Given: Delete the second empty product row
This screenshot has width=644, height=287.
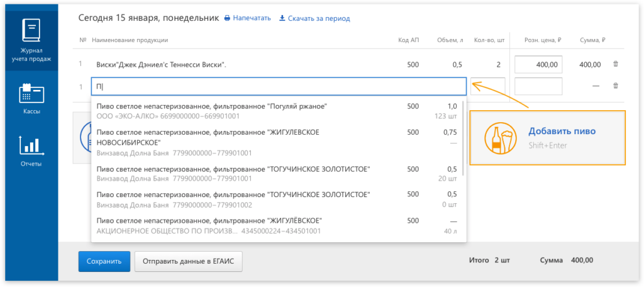Looking at the screenshot, I should 616,86.
